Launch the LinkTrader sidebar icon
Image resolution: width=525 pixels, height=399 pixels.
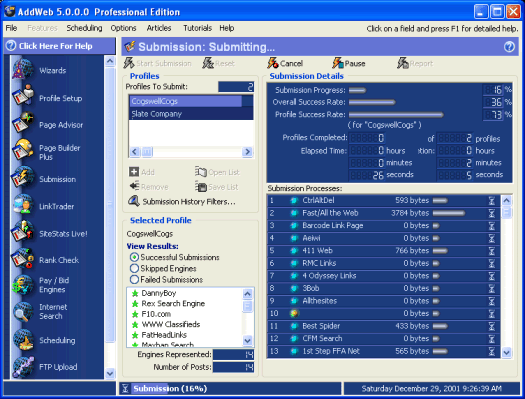point(23,205)
